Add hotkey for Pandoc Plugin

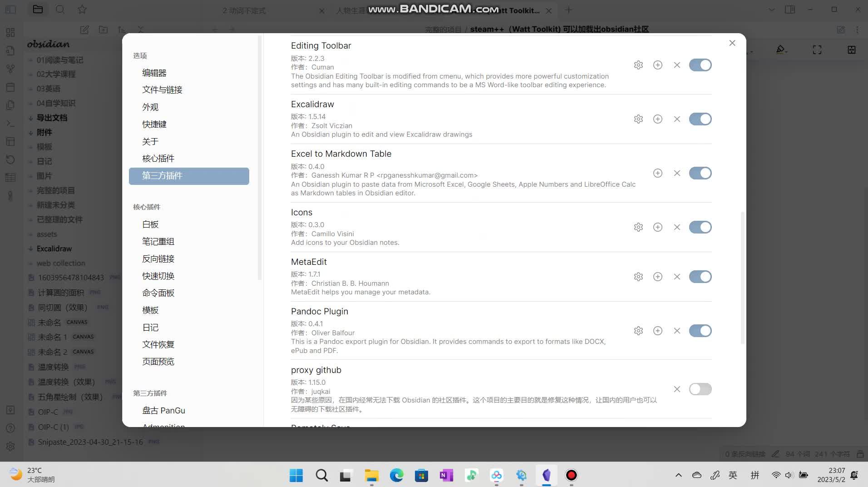point(657,331)
